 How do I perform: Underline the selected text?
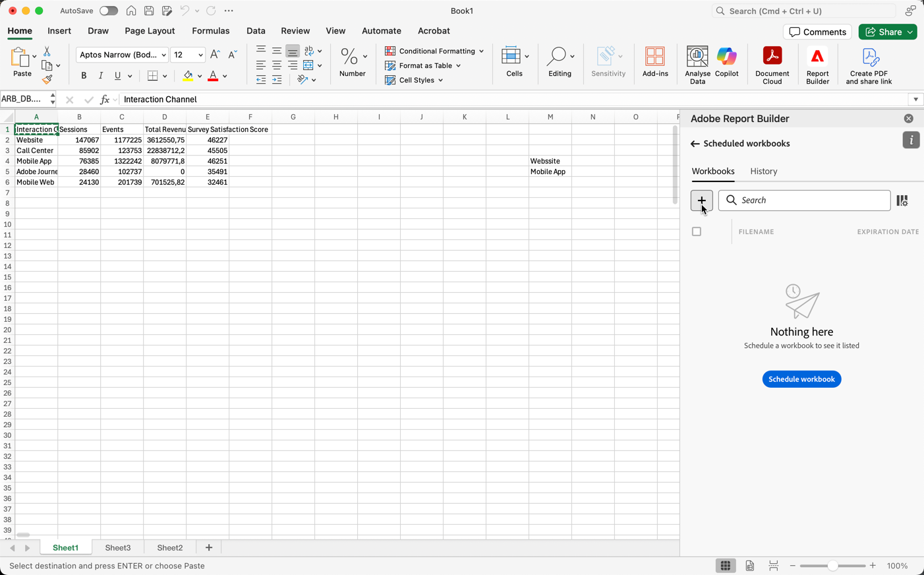tap(118, 76)
